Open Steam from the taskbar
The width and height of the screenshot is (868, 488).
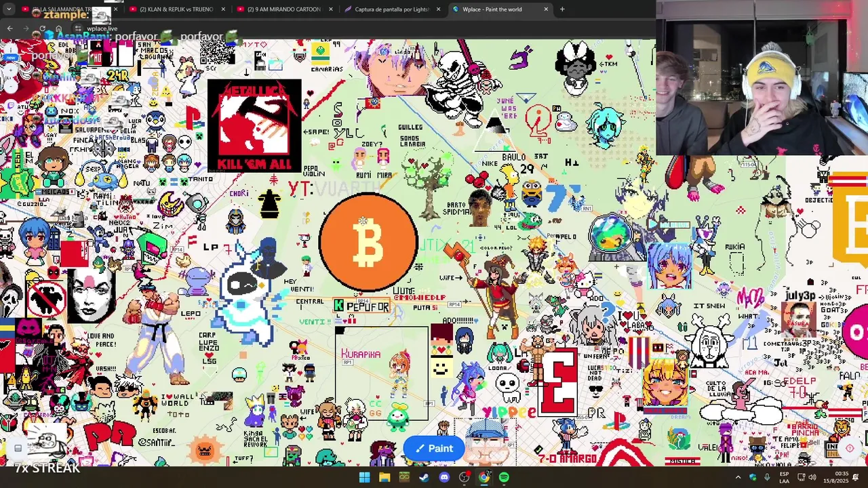(425, 477)
